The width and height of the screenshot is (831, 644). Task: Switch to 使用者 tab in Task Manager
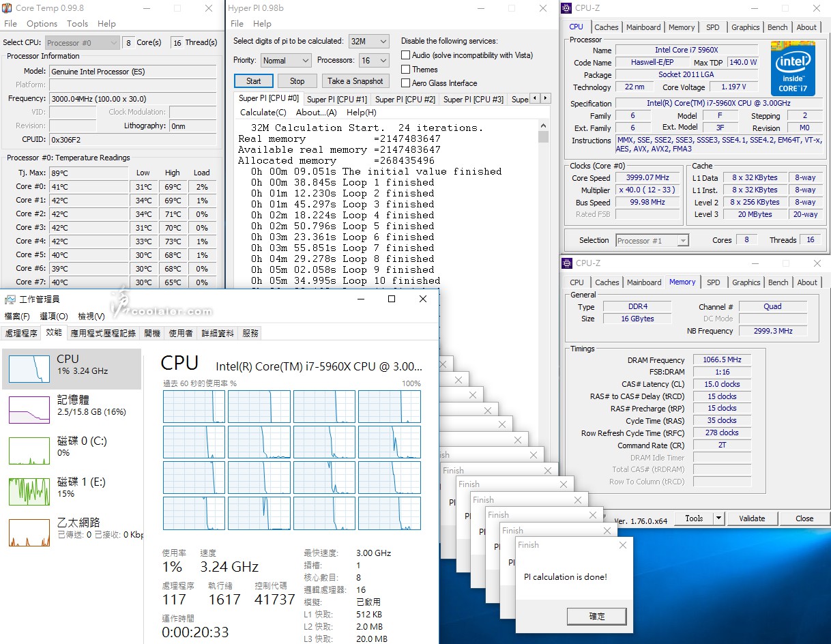[x=181, y=333]
